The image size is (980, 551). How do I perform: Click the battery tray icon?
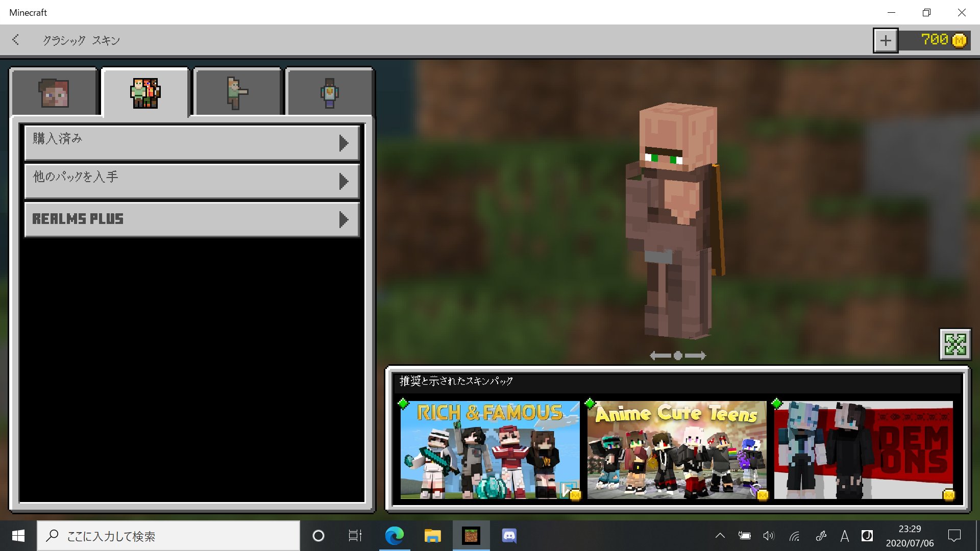coord(744,536)
